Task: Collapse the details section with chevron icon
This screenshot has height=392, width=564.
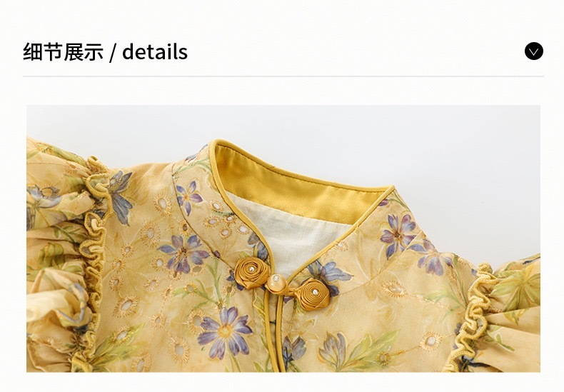Action: [534, 51]
